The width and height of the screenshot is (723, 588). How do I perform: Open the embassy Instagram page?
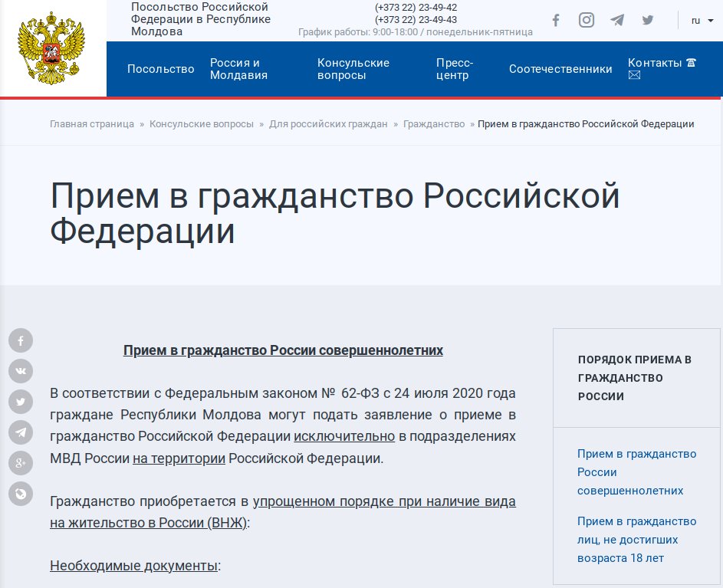pos(587,20)
